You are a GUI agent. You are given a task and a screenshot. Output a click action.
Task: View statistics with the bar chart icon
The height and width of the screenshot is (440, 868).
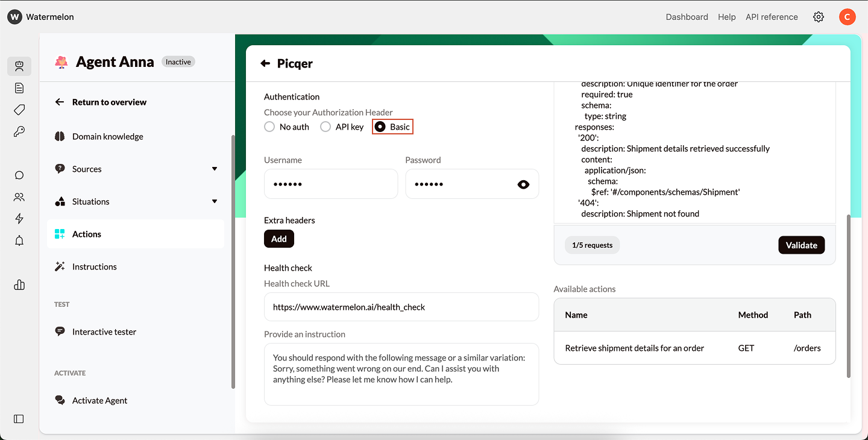19,284
